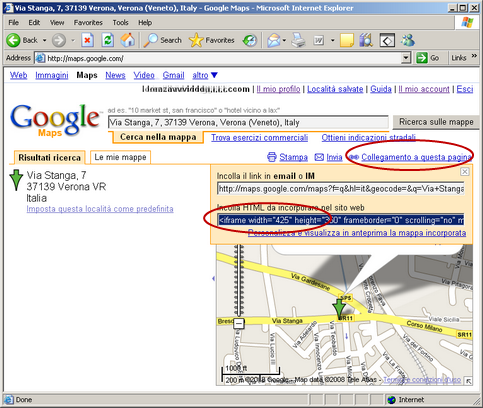Click the yellow Discuss note icon
Screen dimensions: 483x408
[x=347, y=40]
